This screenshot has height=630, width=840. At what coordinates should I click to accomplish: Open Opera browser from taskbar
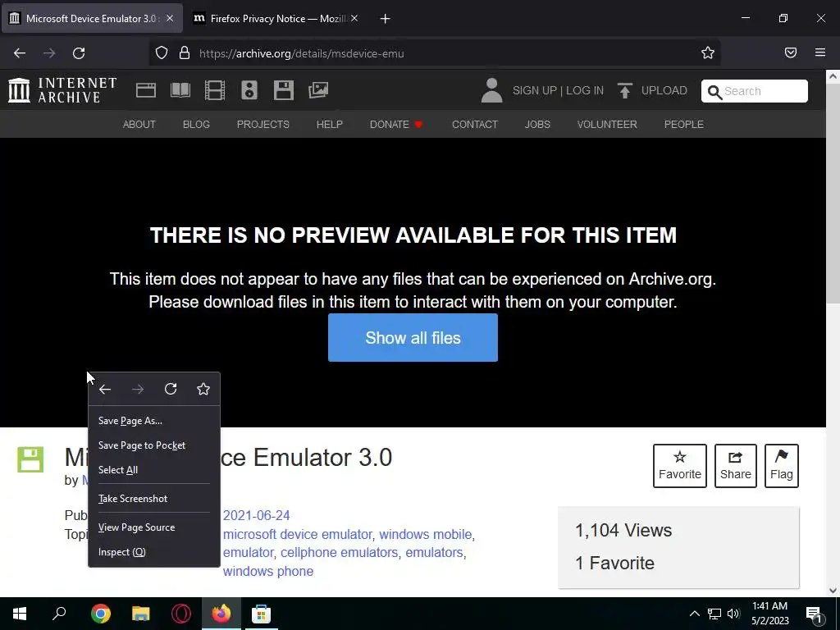coord(181,614)
